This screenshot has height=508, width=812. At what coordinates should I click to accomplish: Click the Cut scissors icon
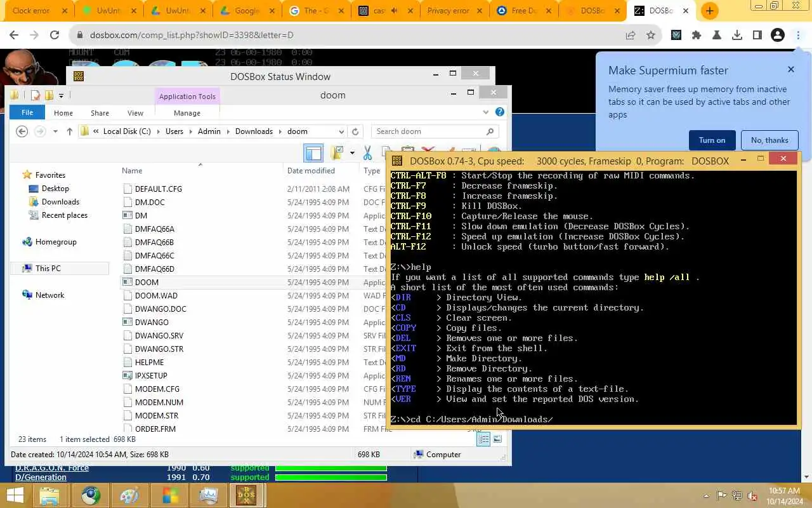pos(367,153)
